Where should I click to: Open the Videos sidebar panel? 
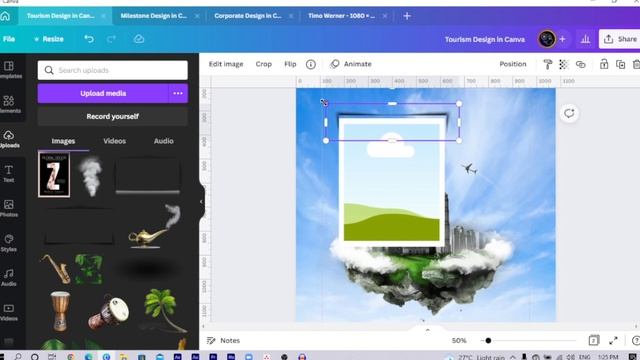(x=9, y=312)
